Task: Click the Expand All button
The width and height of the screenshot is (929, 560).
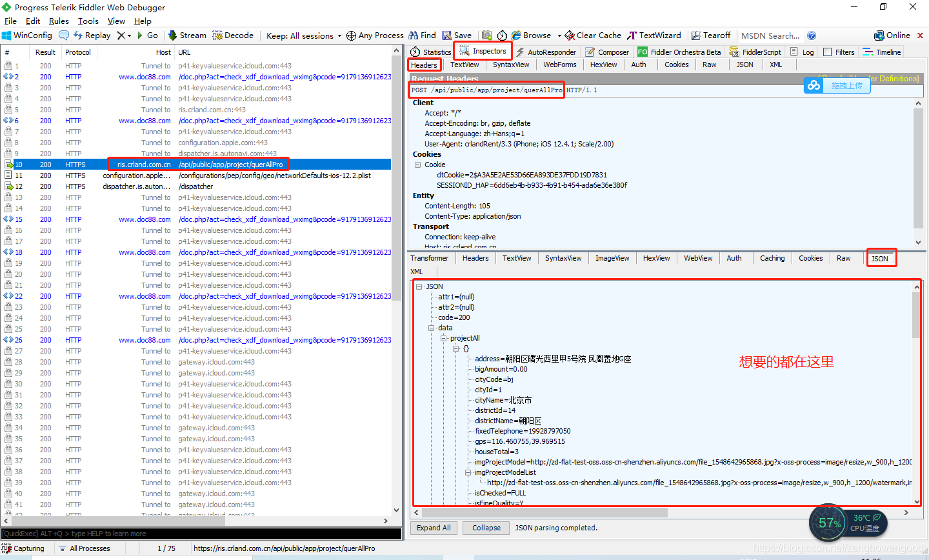Action: [434, 528]
